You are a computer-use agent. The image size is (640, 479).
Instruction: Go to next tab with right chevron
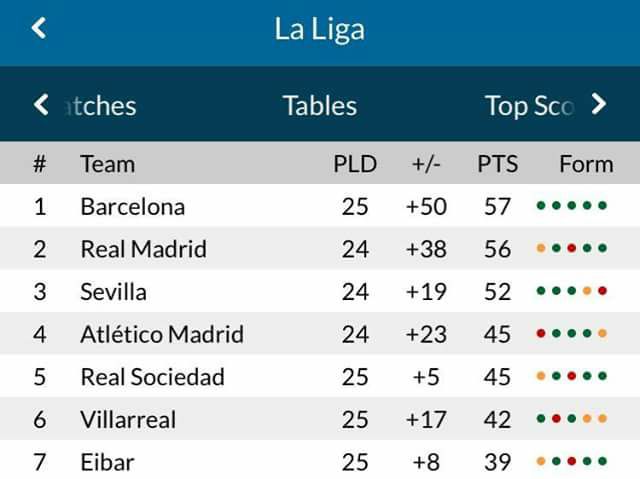click(599, 105)
